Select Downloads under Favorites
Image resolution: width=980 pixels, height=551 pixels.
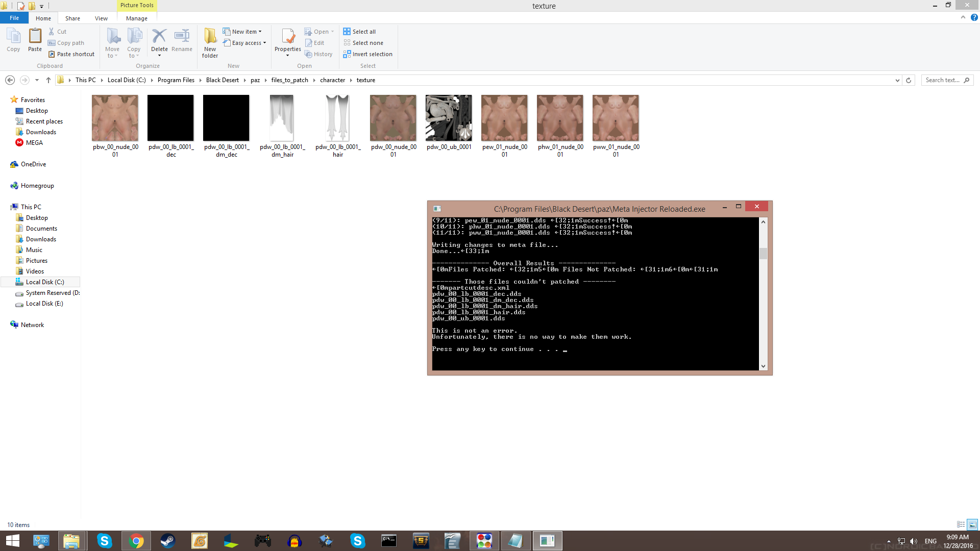(40, 132)
